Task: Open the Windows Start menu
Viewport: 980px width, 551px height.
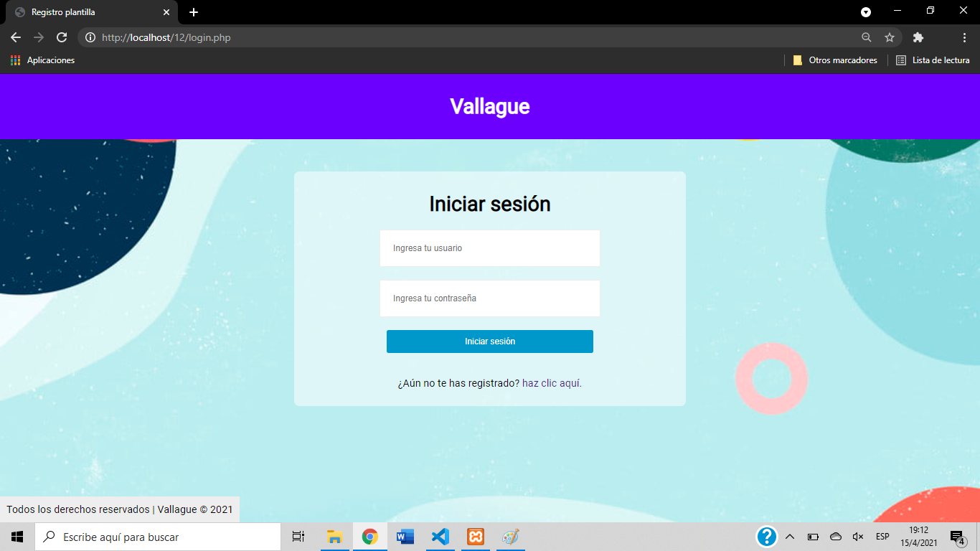Action: pyautogui.click(x=17, y=537)
